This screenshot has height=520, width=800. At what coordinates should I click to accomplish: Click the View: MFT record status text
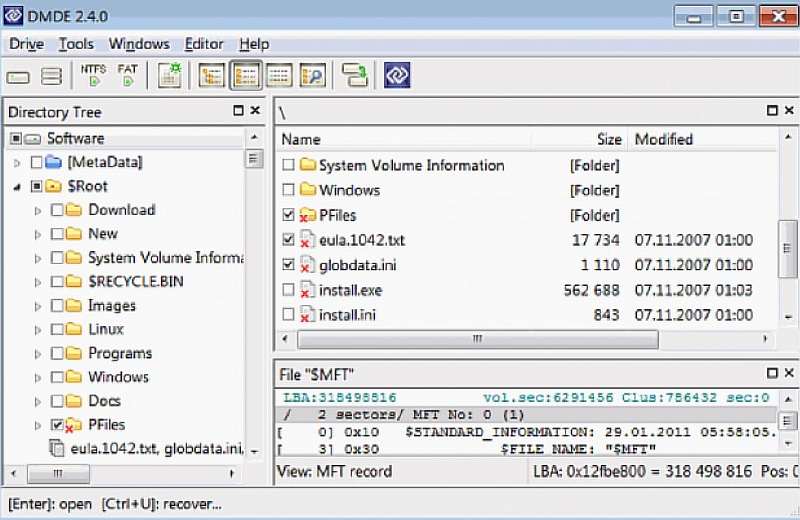335,471
